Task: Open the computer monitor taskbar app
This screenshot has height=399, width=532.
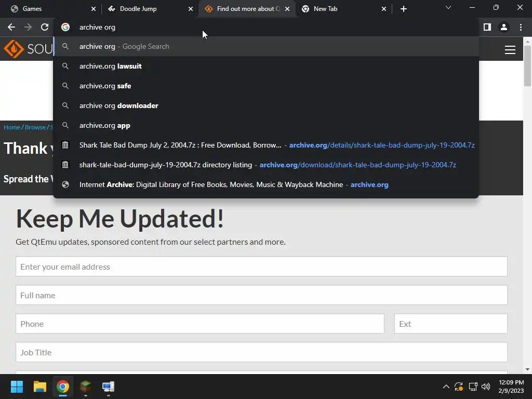Action: click(108, 387)
